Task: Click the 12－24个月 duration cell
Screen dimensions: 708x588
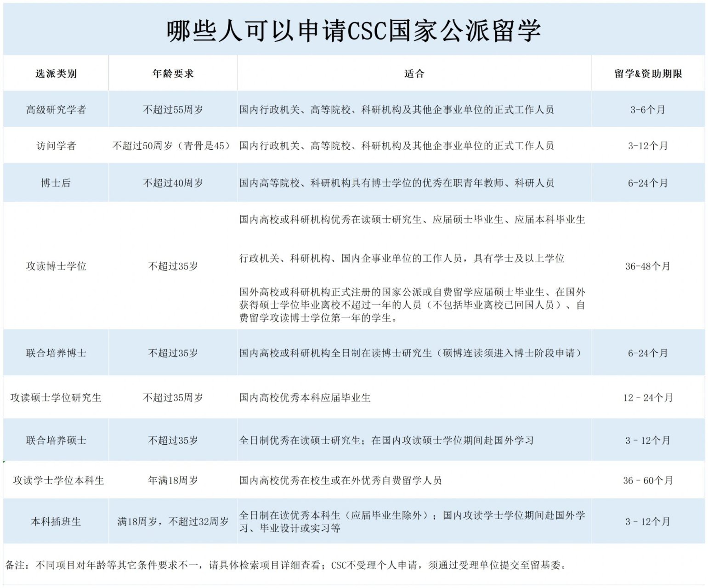Action: pos(648,397)
